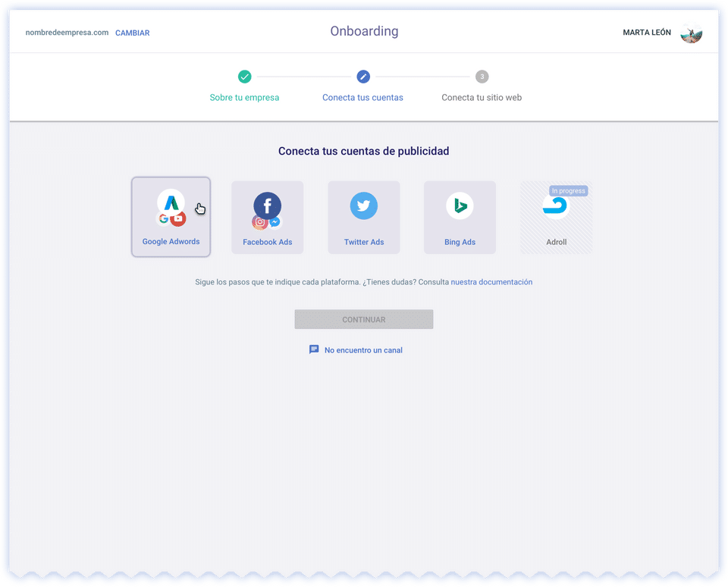Open the Conecta tu sitio web step
The width and height of the screenshot is (728, 587).
482,98
